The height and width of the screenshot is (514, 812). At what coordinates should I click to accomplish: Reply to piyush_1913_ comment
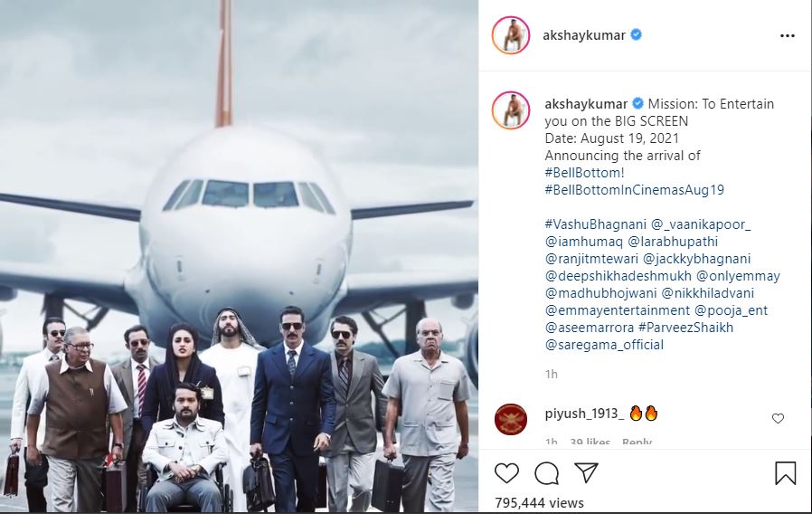(x=637, y=442)
